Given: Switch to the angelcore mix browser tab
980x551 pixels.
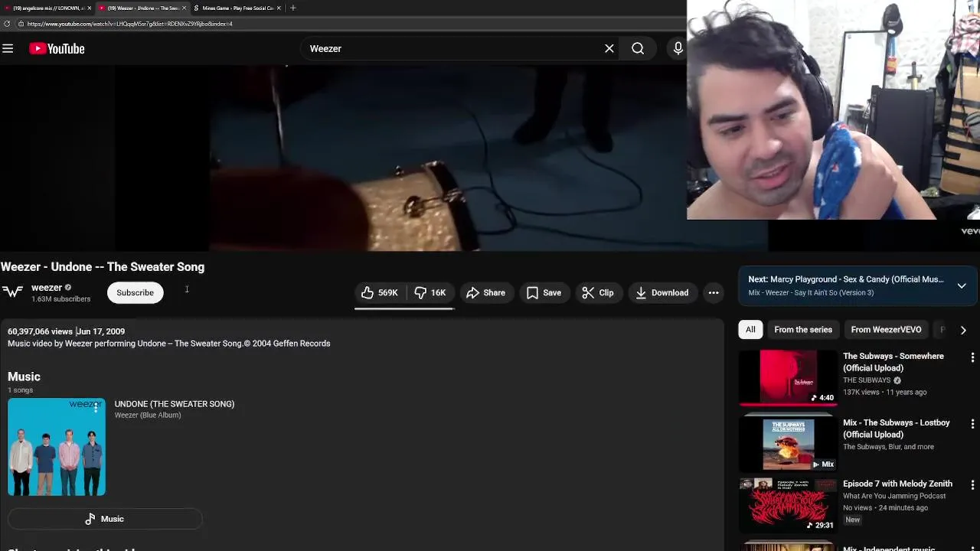Looking at the screenshot, I should pos(47,8).
